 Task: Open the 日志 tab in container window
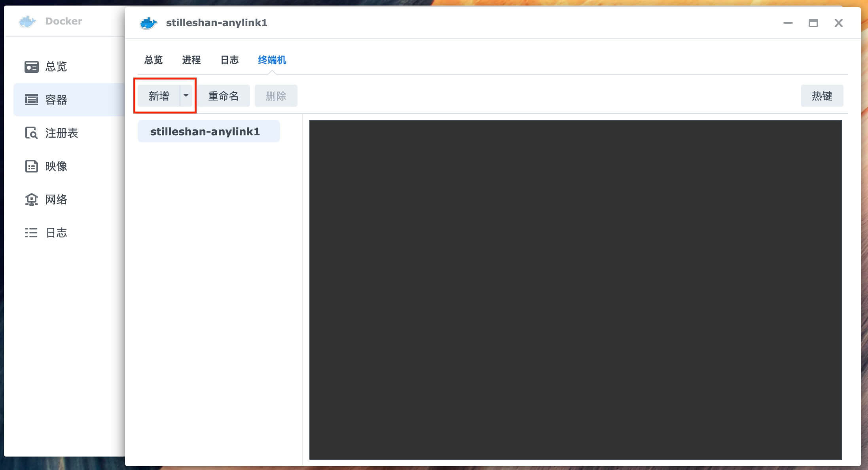pyautogui.click(x=229, y=60)
